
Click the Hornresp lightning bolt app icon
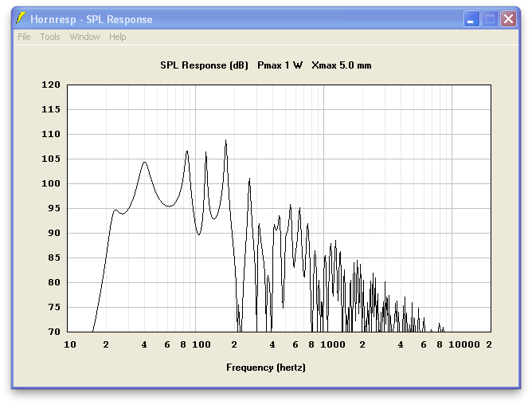pos(21,18)
